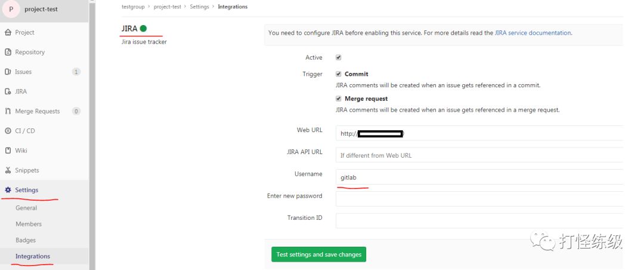The width and height of the screenshot is (644, 270).
Task: Click the CI / CD icon in sidebar
Action: click(7, 131)
